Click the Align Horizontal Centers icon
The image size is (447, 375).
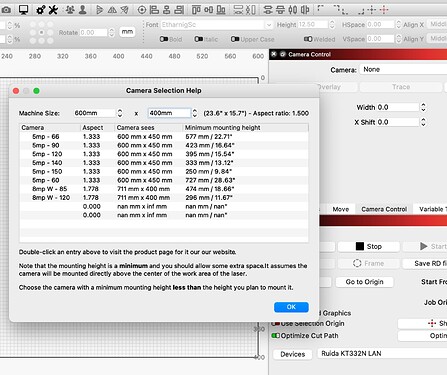click(167, 10)
